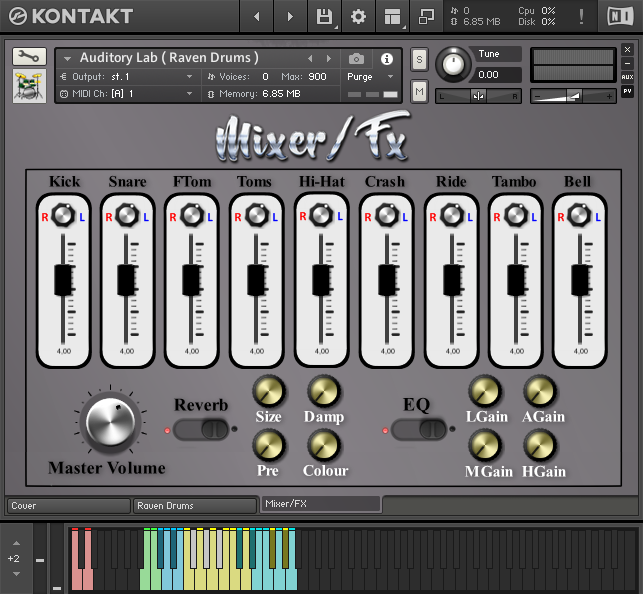The image size is (643, 594).
Task: Select previous instrument arrow
Action: coord(310,59)
